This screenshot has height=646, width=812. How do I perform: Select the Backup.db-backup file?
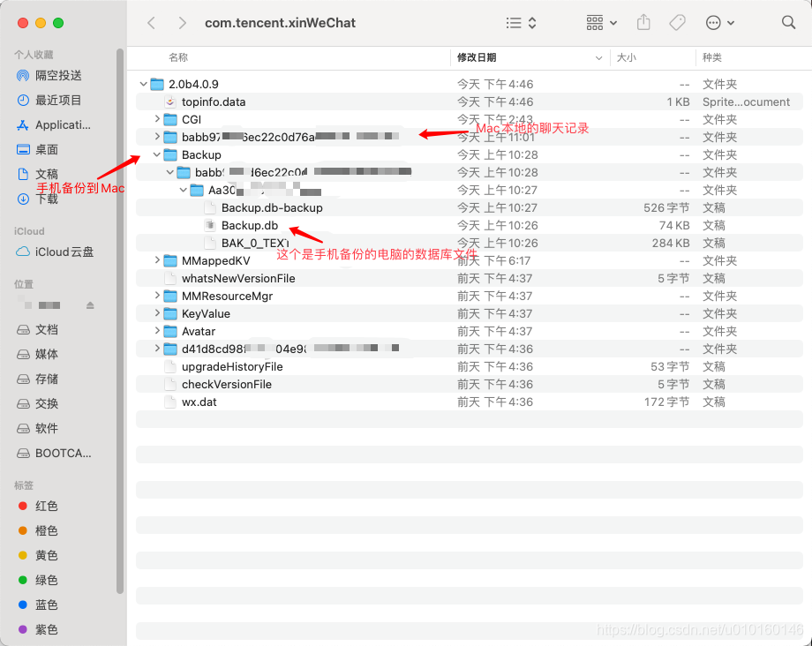coord(470,207)
